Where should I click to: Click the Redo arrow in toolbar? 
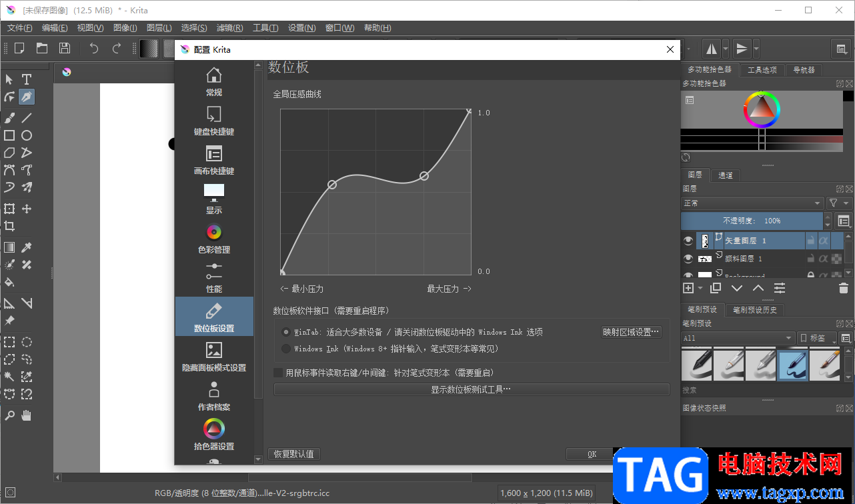[x=117, y=48]
